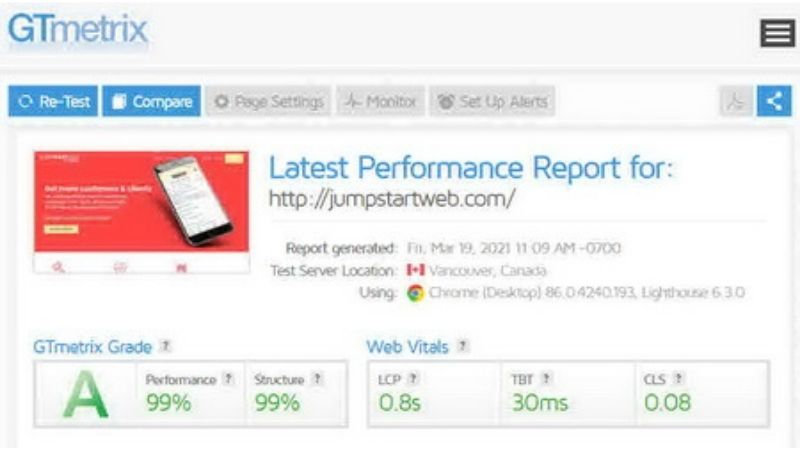This screenshot has width=800, height=460.
Task: Click the help icon next to LCP
Action: point(413,378)
